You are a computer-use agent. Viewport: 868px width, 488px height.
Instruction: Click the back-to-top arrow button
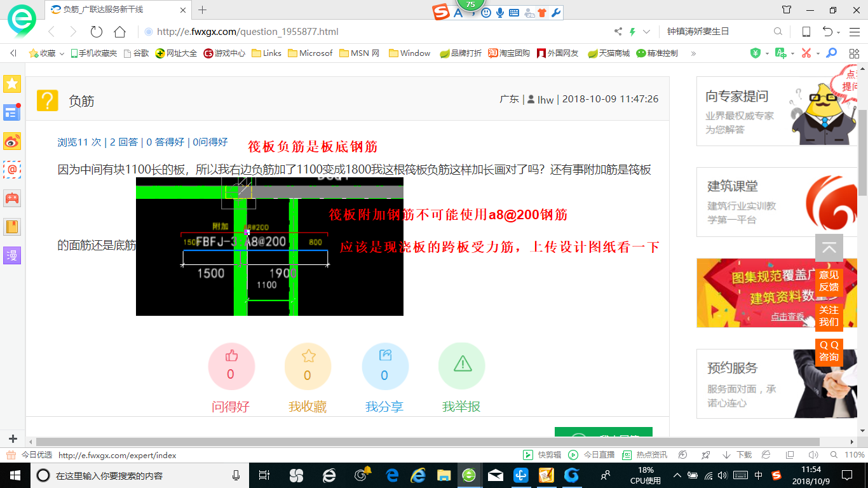[829, 248]
